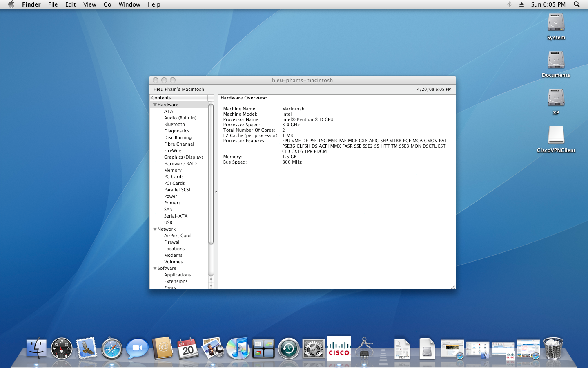Viewport: 588px width, 368px height.
Task: Open the Finder menu
Action: 31,4
